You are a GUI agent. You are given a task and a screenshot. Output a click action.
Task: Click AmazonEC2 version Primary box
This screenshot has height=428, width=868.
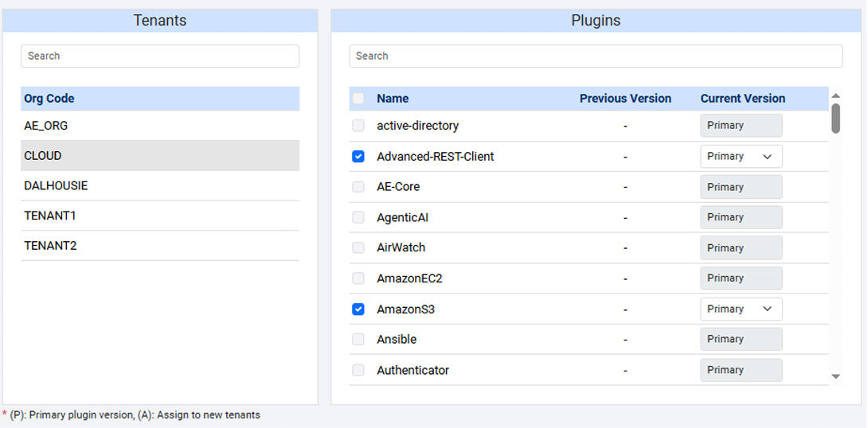(741, 278)
